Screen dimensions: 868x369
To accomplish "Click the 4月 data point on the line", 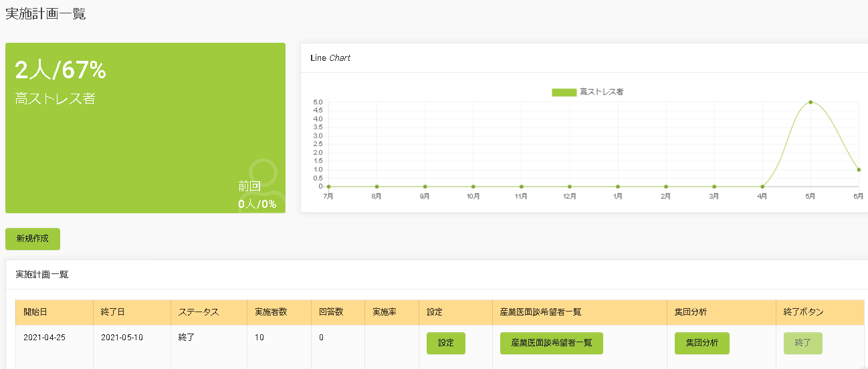I will [x=762, y=187].
